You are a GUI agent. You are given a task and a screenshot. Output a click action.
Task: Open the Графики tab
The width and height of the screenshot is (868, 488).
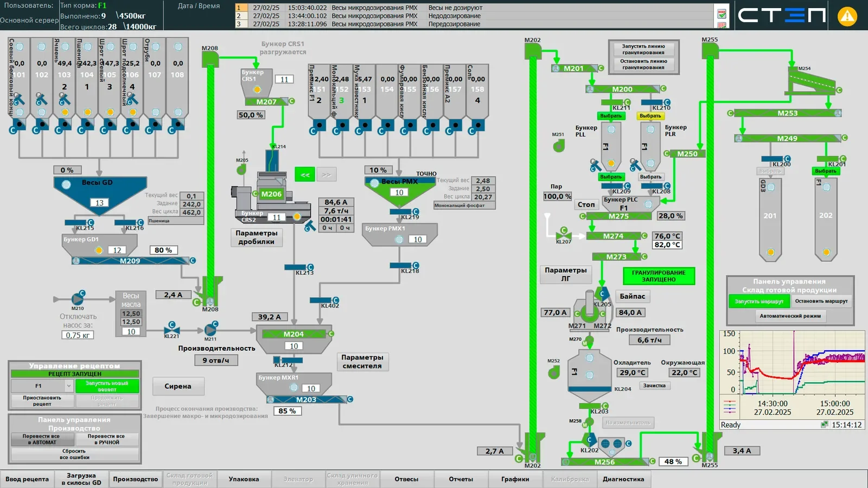tap(515, 479)
